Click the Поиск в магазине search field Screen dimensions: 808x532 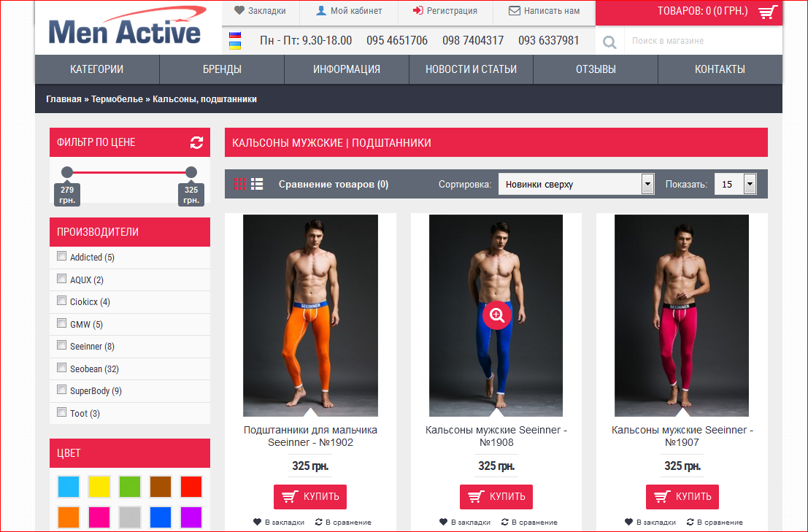[704, 41]
